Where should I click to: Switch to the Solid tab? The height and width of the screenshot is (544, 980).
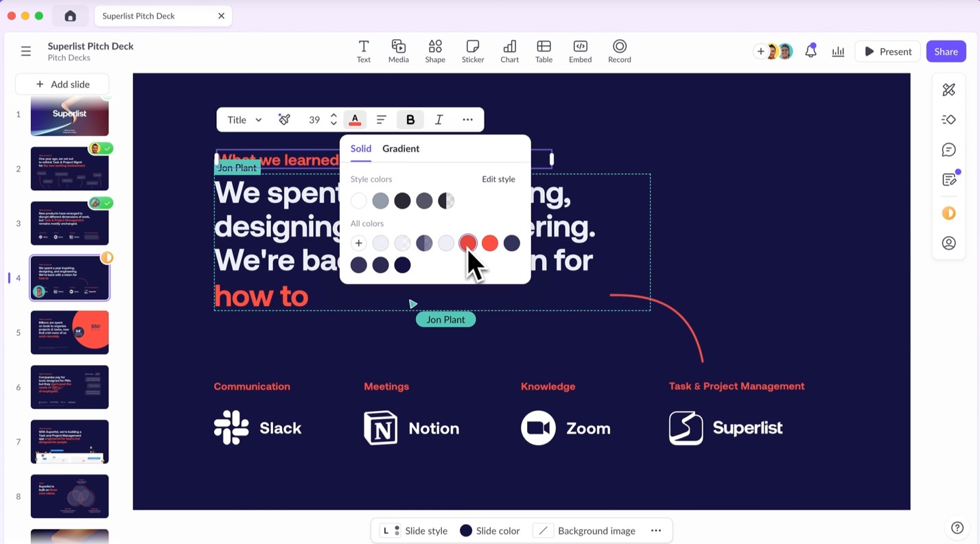[x=361, y=148]
